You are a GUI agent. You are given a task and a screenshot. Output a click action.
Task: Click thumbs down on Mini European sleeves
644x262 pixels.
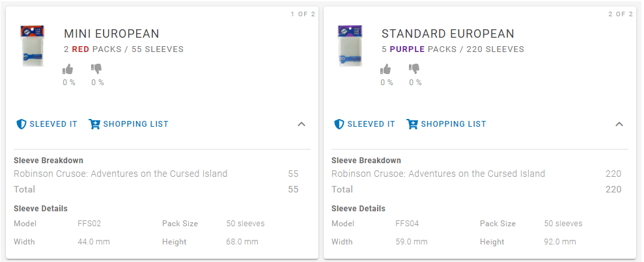(96, 69)
